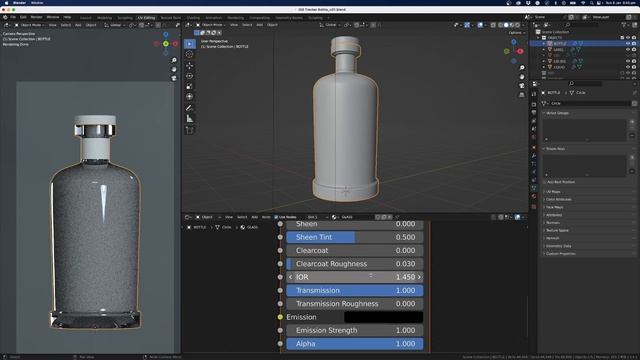Viewport: 640px width, 360px height.
Task: Click zoom magnifier in camera viewport
Action: (x=174, y=60)
